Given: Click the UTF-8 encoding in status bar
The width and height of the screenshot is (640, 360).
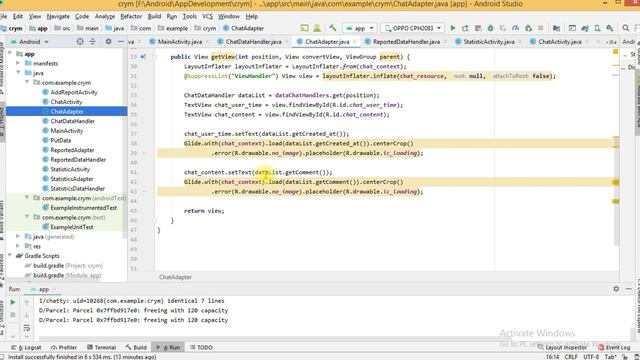Looking at the screenshot, I should [x=591, y=357].
